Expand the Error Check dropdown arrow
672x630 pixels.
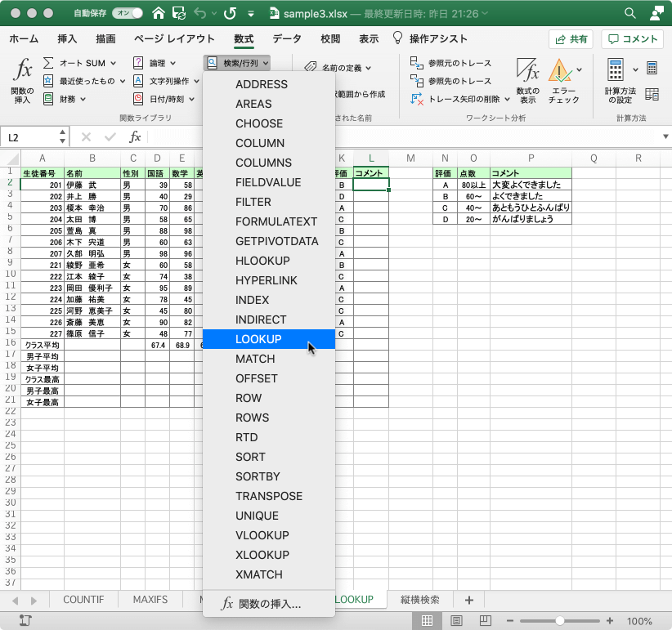pyautogui.click(x=580, y=69)
